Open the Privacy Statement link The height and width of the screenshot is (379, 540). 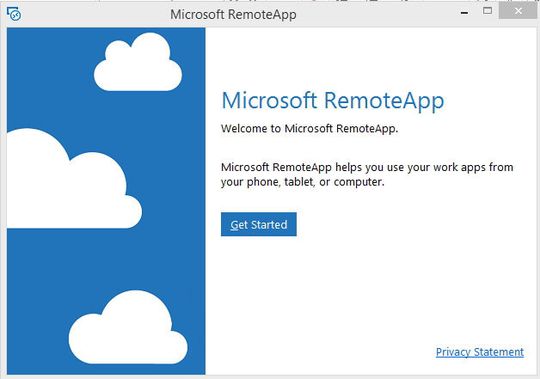[x=480, y=352]
